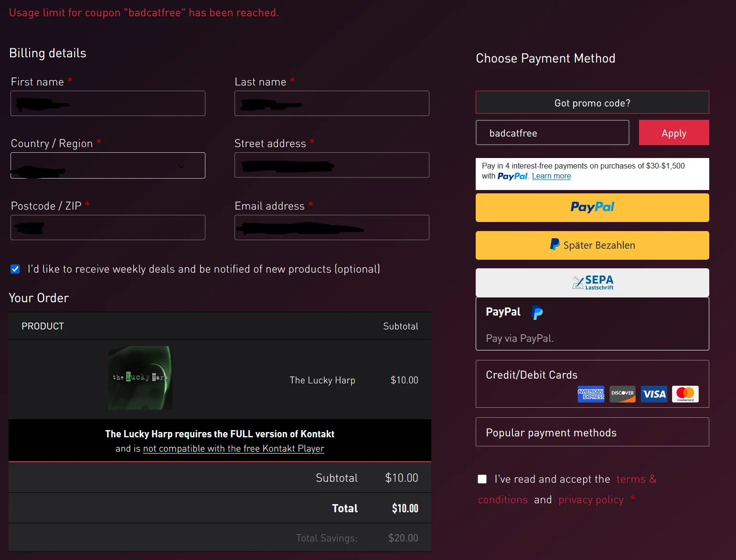The height and width of the screenshot is (560, 736).
Task: Click the Postcode / ZIP field
Action: [x=108, y=228]
